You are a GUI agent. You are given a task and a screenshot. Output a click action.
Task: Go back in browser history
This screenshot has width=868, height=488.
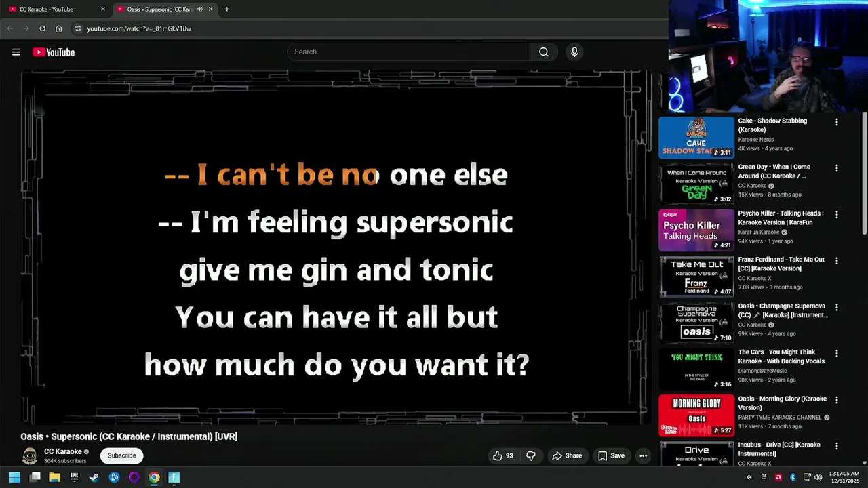click(9, 28)
